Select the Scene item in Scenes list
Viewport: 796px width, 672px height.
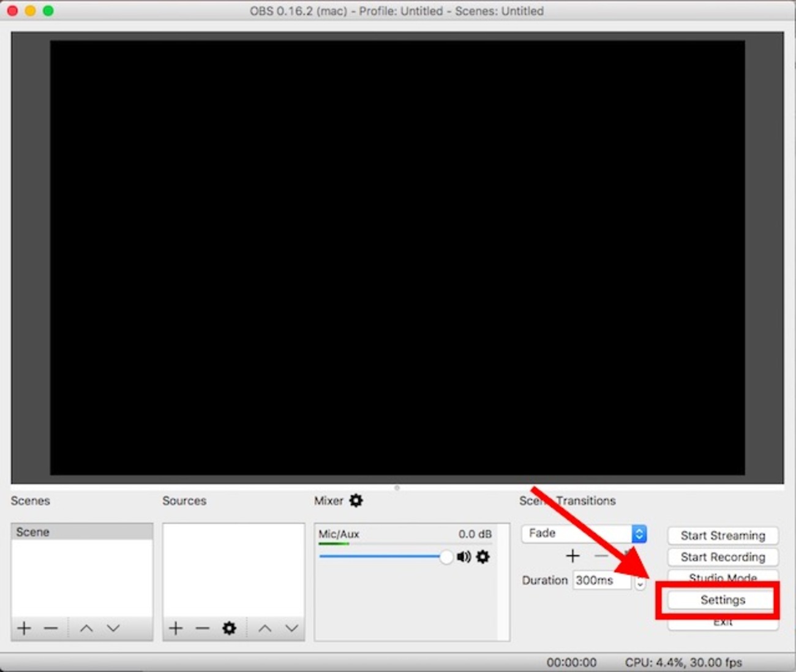pyautogui.click(x=82, y=532)
